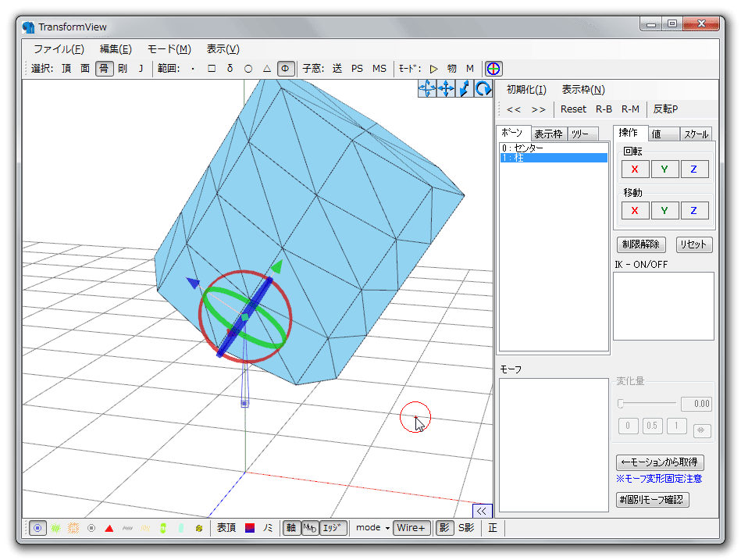Click the colored crosshair circle icon
This screenshot has height=560, width=741.
tap(493, 69)
